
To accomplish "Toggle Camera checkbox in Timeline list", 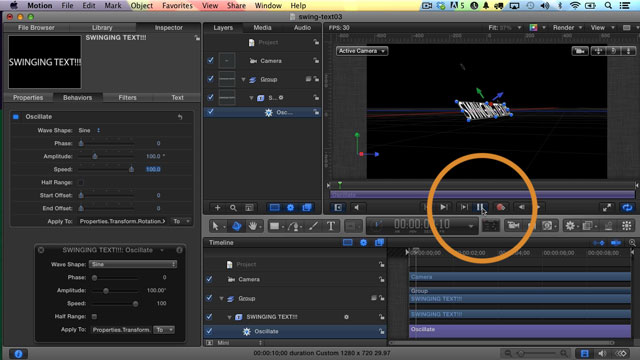I will [x=209, y=279].
